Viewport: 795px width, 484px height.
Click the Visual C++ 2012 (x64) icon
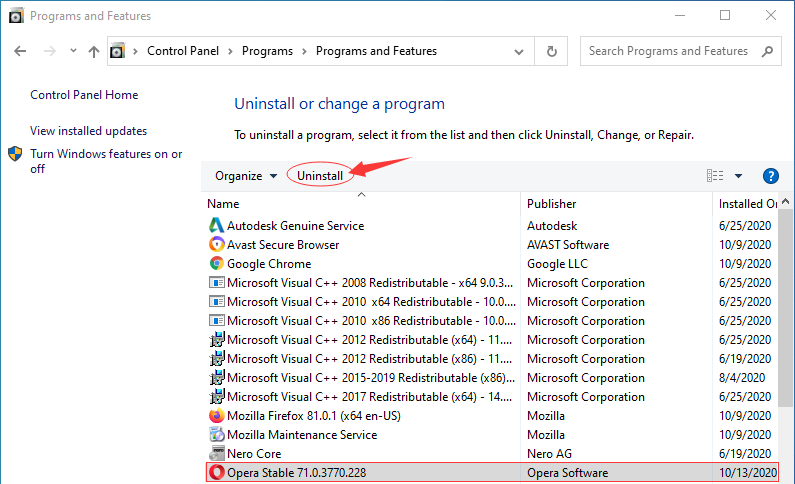click(x=216, y=339)
